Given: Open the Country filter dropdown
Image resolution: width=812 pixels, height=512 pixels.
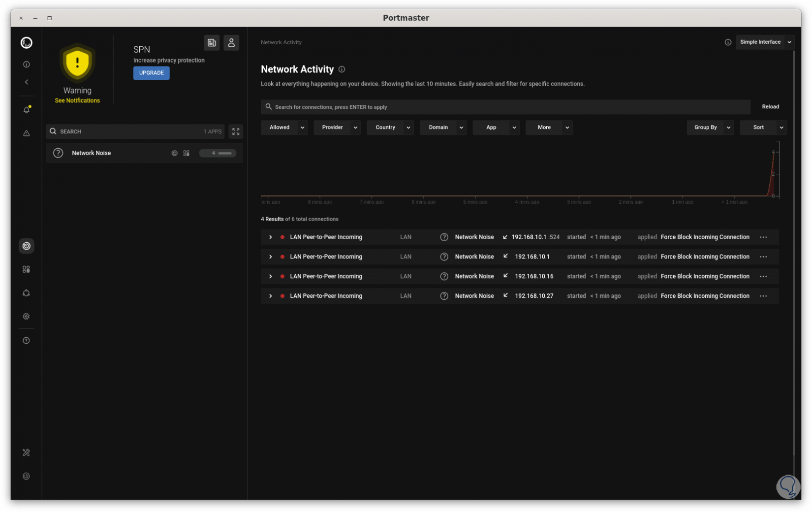Looking at the screenshot, I should (x=390, y=128).
